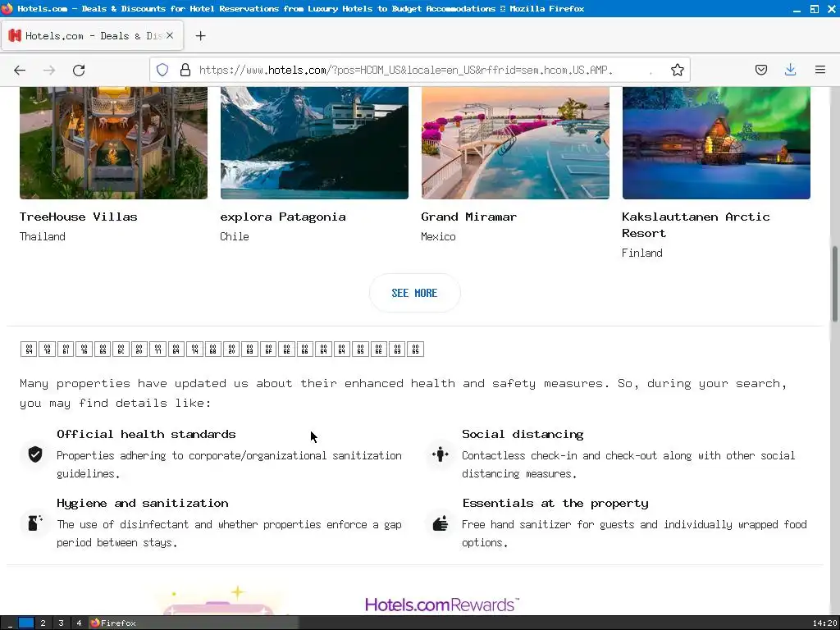840x630 pixels.
Task: View site security padlock details
Action: coord(185,70)
